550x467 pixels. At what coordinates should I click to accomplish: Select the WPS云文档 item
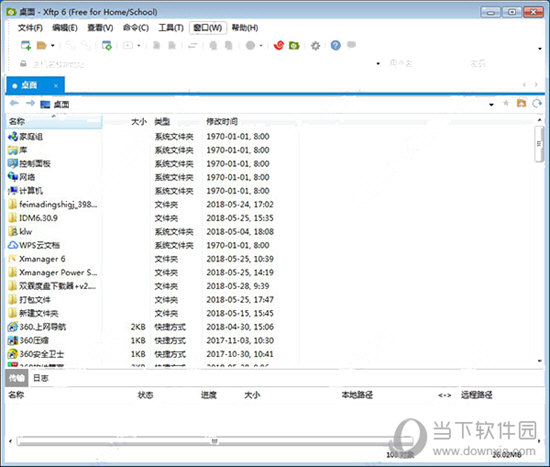34,245
